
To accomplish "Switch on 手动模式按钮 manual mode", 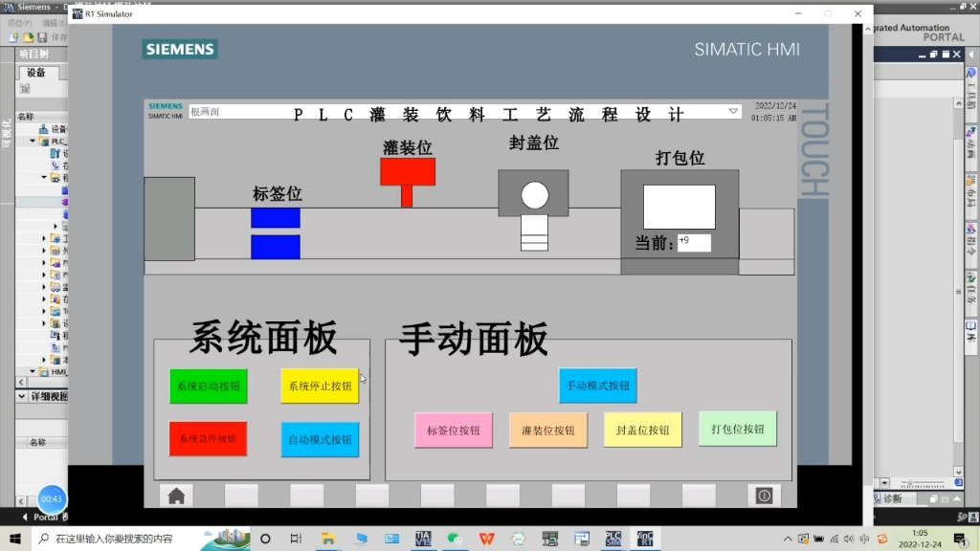I will click(597, 386).
